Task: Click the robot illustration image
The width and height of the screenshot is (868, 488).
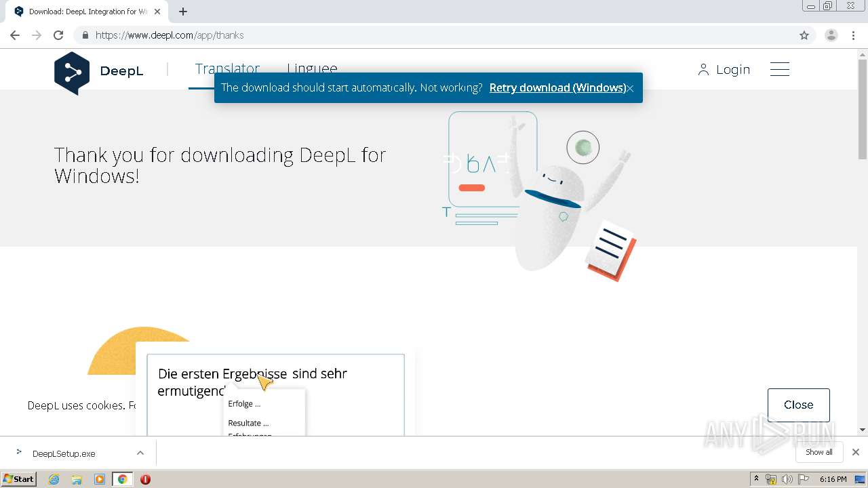Action: (539, 197)
